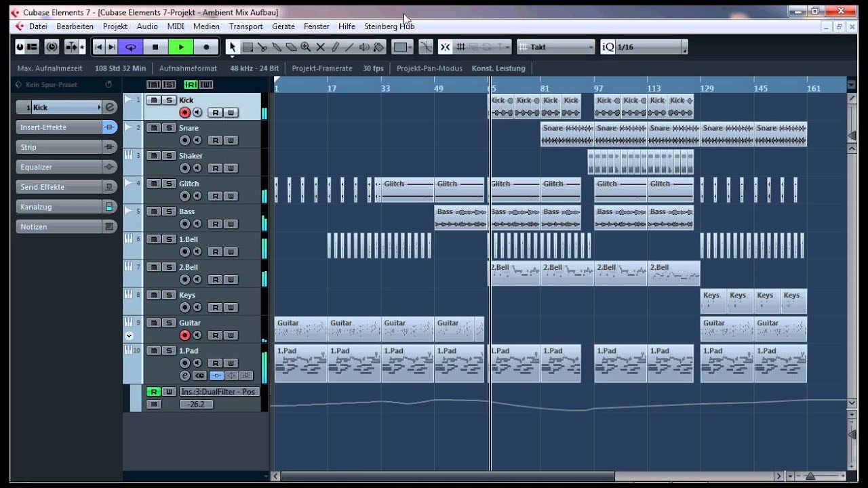Go to next marker transport button
The height and width of the screenshot is (488, 868).
click(111, 47)
